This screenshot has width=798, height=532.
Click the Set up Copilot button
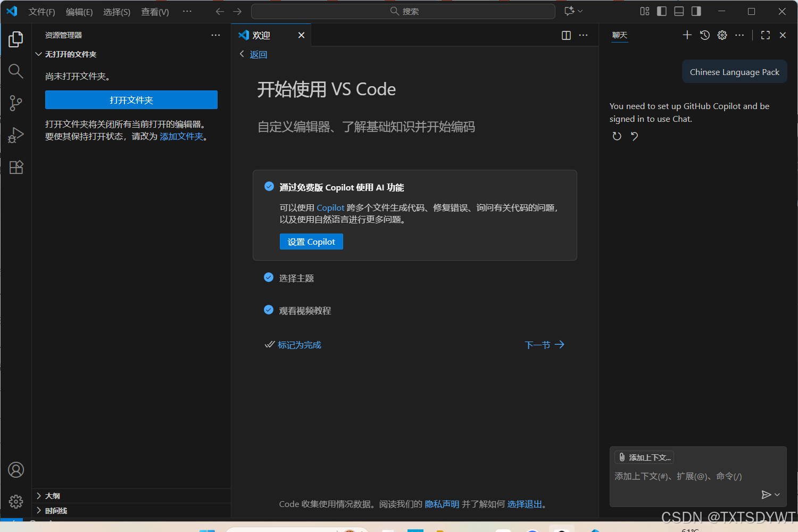(x=311, y=242)
